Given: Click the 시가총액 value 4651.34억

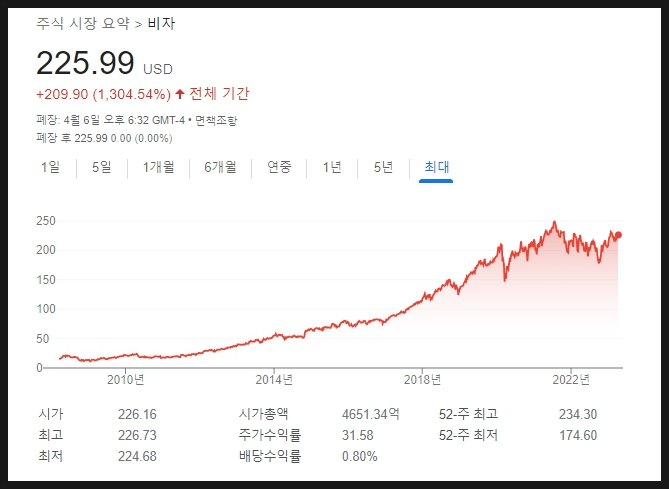Looking at the screenshot, I should [x=370, y=414].
